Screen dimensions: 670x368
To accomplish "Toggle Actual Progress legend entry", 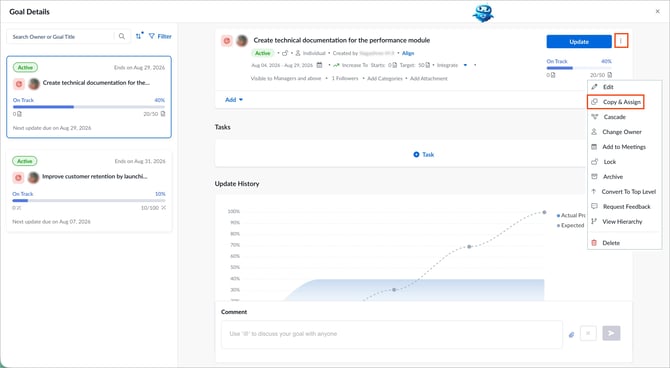I will click(571, 215).
